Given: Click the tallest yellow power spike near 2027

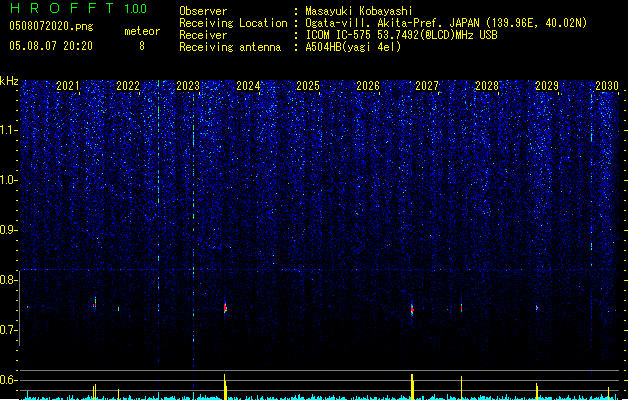Looking at the screenshot, I should pyautogui.click(x=412, y=387).
